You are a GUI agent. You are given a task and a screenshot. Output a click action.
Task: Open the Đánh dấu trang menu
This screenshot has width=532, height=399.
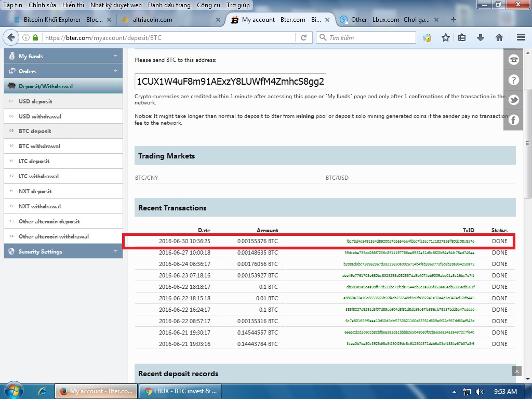(x=169, y=5)
